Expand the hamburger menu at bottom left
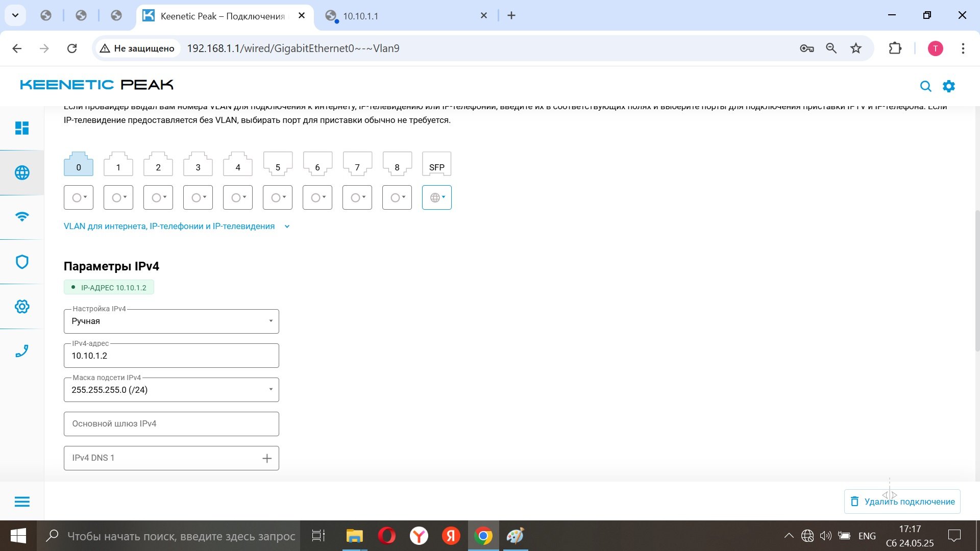This screenshot has width=980, height=551. click(x=22, y=502)
